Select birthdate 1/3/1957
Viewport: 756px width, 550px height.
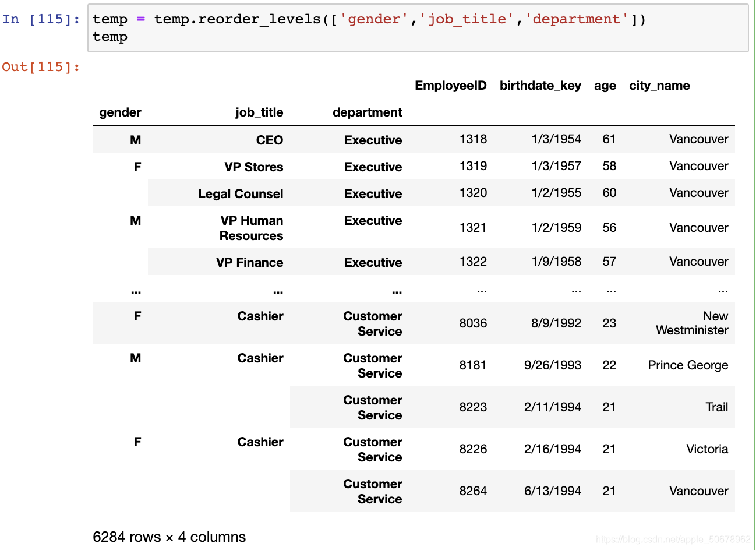point(556,166)
